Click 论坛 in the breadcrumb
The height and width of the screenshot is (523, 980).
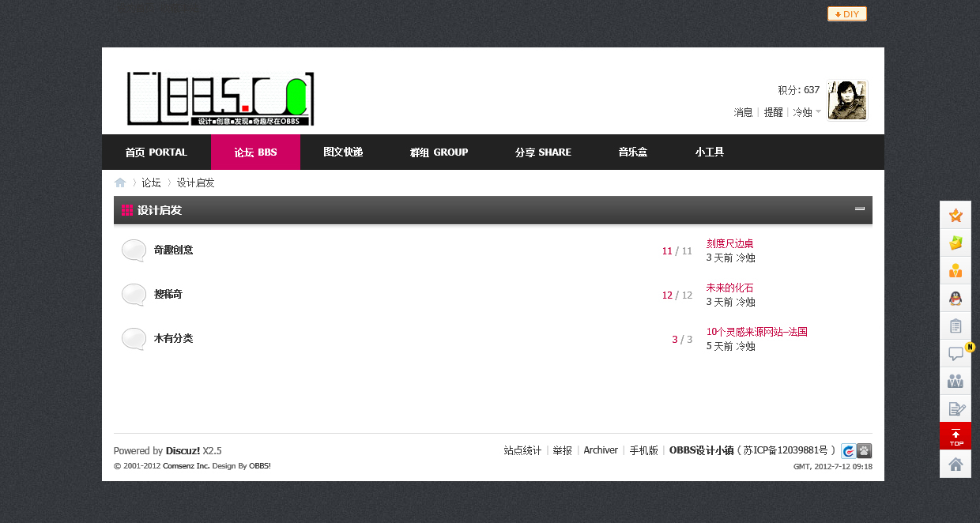(151, 182)
